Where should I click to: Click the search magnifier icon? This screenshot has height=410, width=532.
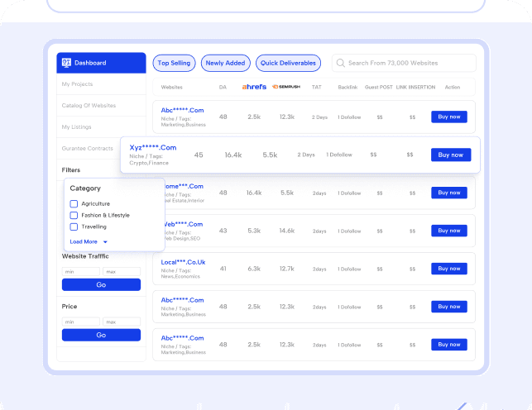pos(340,63)
